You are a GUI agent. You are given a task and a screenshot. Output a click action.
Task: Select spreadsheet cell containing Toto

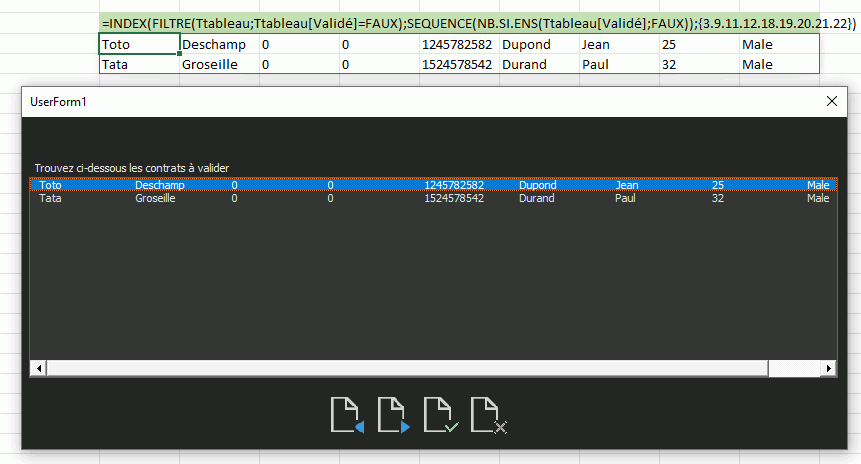pyautogui.click(x=139, y=44)
